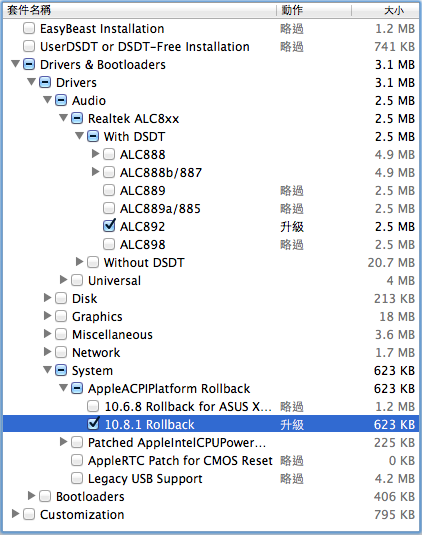Select the 10.8.1 Rollback row label
The height and width of the screenshot is (535, 422).
(149, 425)
